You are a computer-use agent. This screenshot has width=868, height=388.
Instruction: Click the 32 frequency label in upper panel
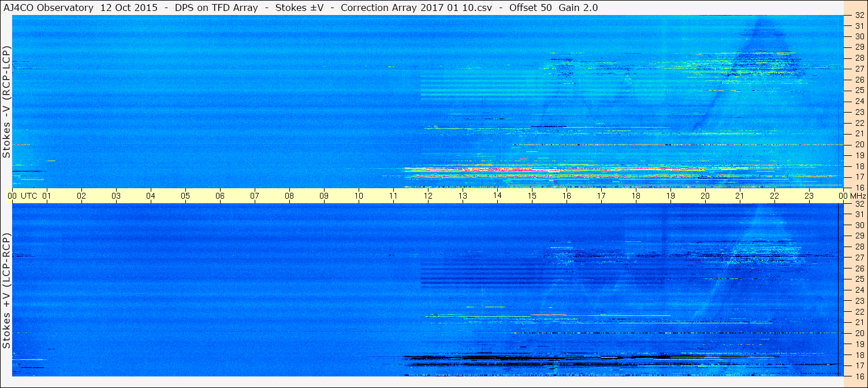[859, 16]
